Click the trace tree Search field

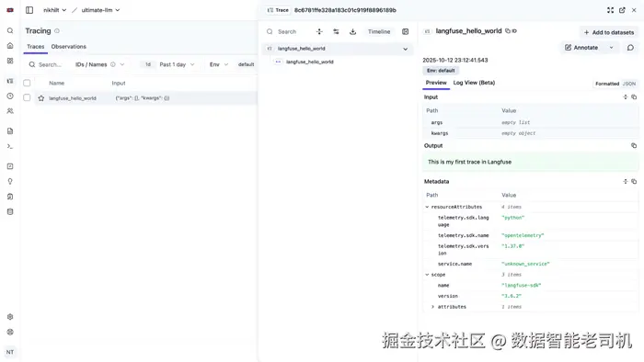287,31
